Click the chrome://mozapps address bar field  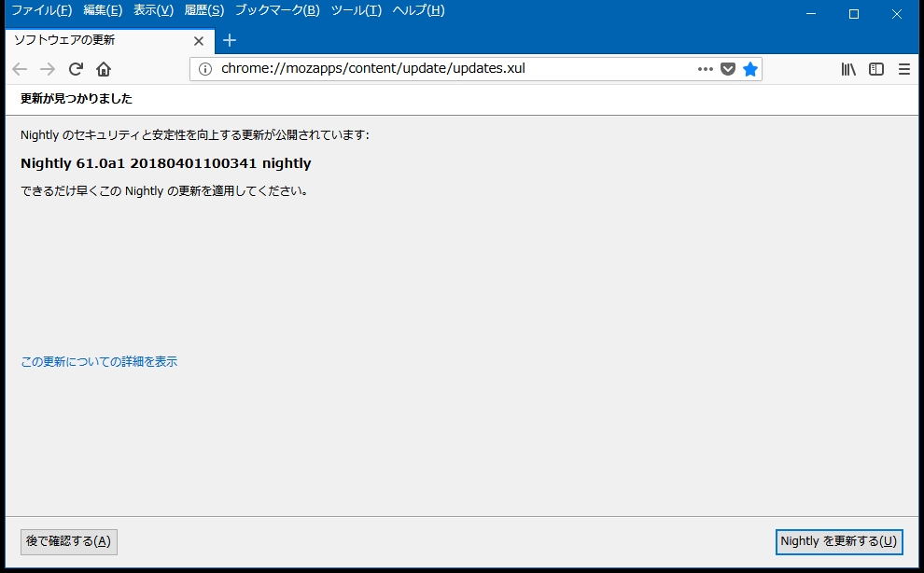point(448,69)
